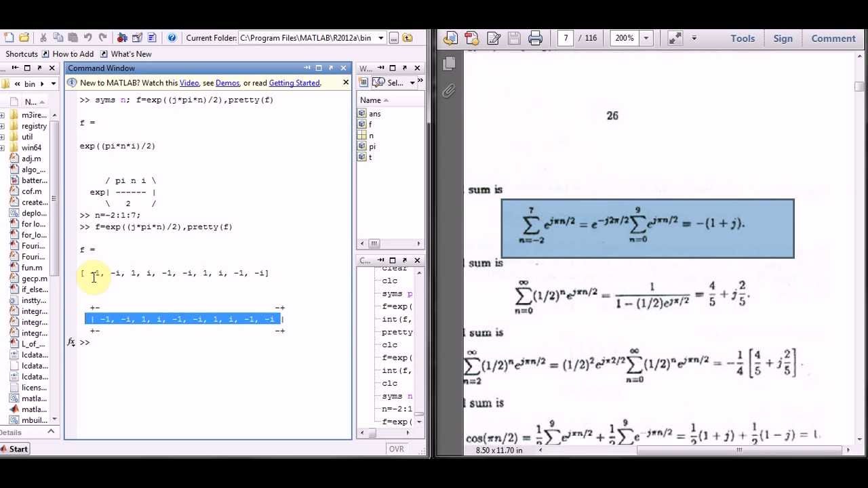Expand the m3ire folder tree node

(3, 115)
